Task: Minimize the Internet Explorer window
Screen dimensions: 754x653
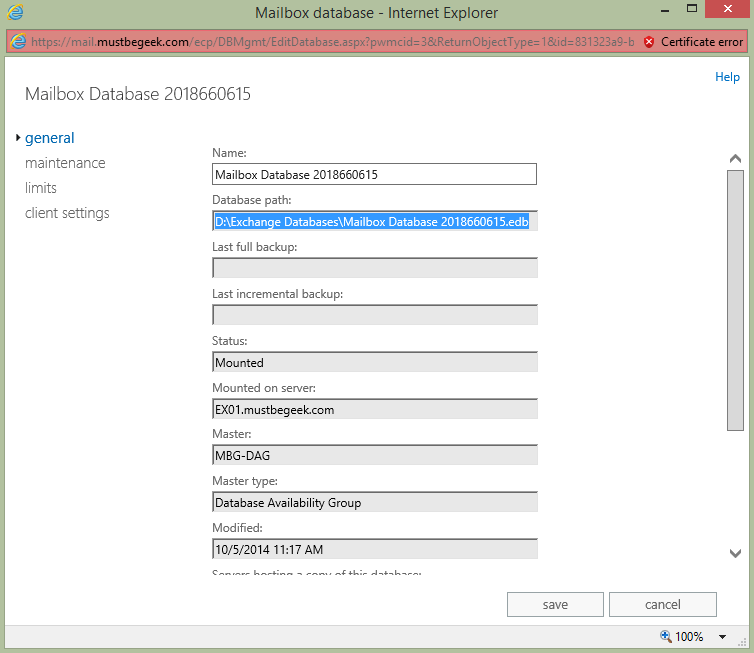Action: click(x=665, y=11)
